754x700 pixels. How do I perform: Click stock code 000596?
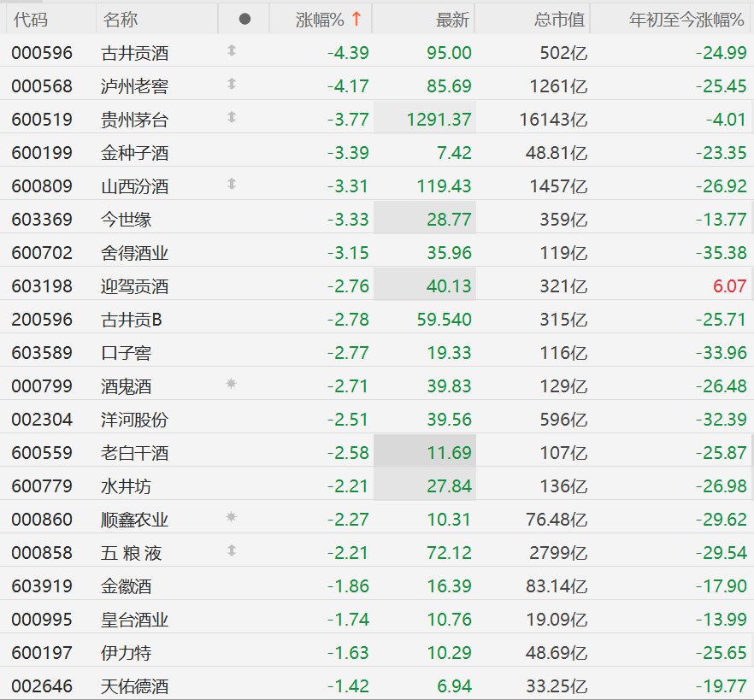click(x=42, y=53)
